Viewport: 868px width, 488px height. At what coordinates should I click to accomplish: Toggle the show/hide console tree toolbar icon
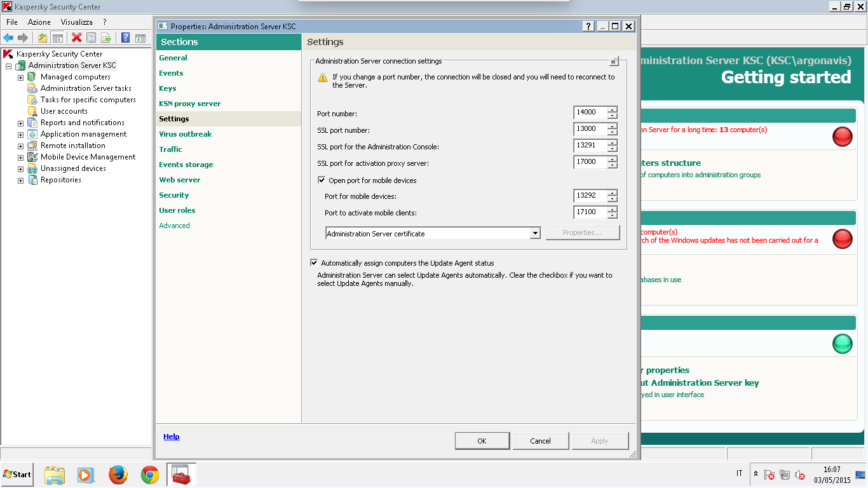(57, 38)
